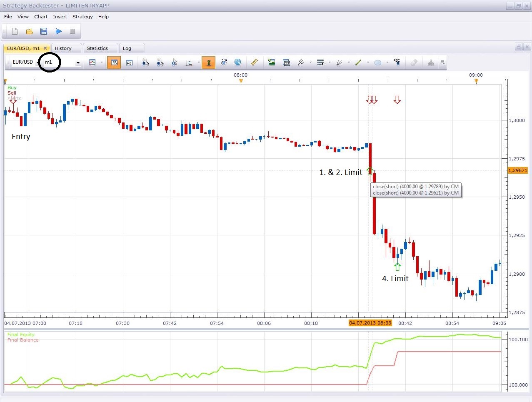
Task: Activate the ruler measurement tool
Action: point(254,62)
